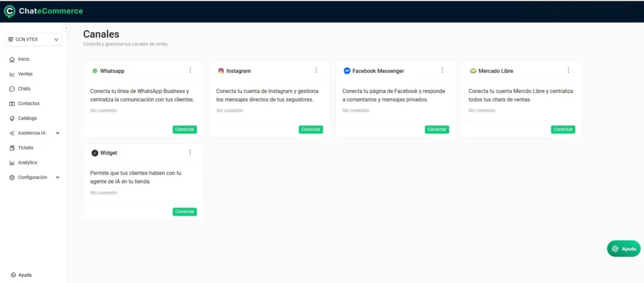Open the Chats section

(25, 89)
